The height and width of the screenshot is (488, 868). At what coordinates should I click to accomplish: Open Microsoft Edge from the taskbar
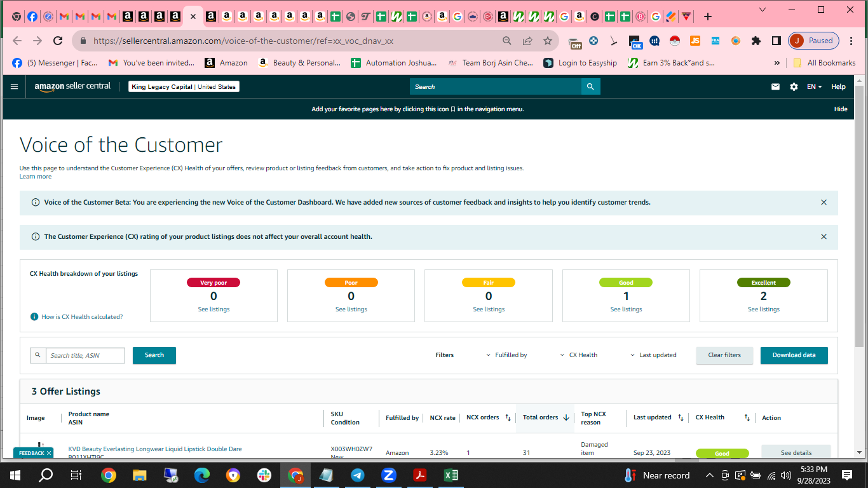(x=202, y=475)
